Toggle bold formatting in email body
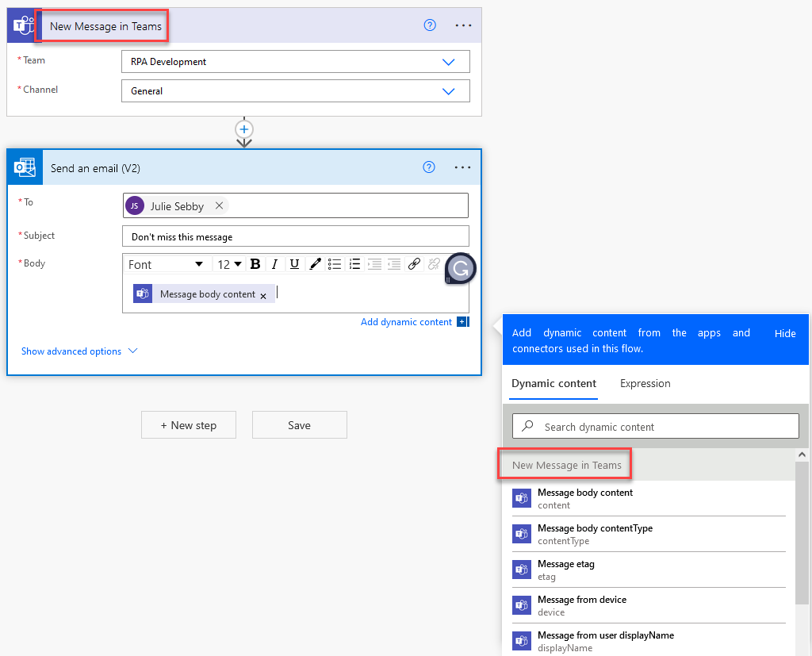This screenshot has height=656, width=812. pos(255,264)
